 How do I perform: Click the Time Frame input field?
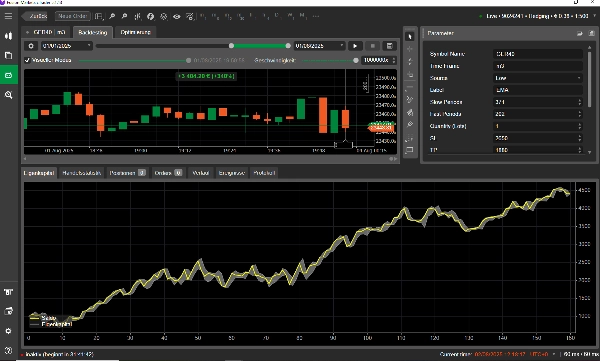(538, 66)
